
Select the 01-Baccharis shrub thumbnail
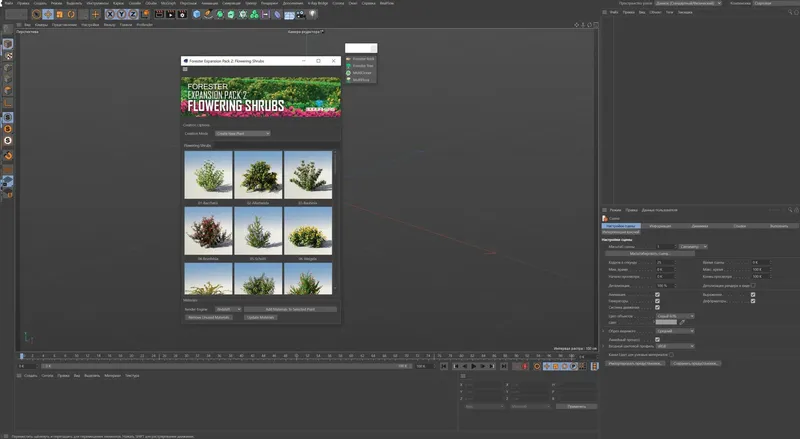[208, 175]
